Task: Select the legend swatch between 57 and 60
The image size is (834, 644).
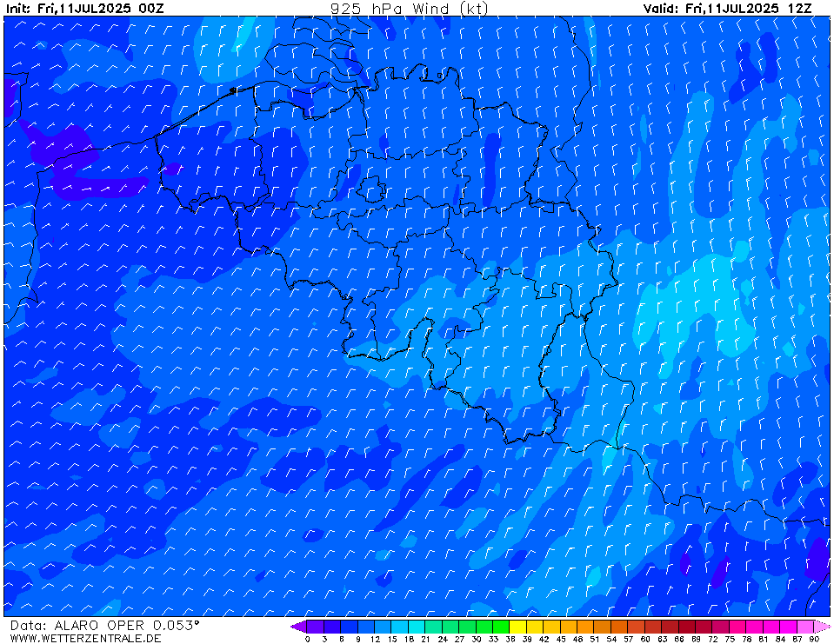Action: tap(637, 627)
